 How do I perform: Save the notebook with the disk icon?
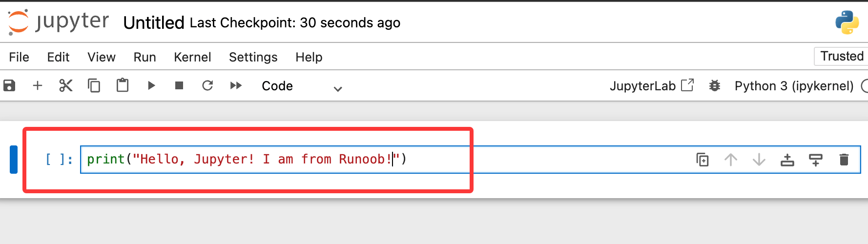(9, 86)
